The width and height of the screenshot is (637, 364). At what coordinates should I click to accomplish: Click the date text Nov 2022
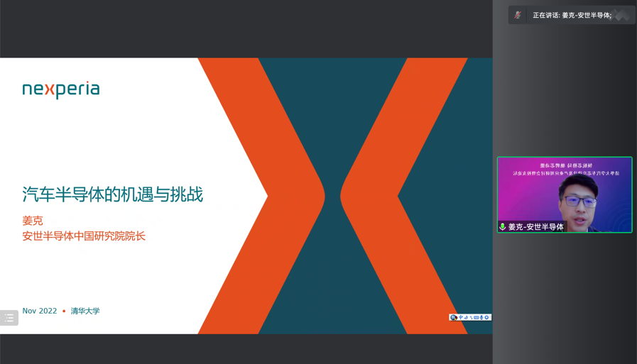coord(39,311)
